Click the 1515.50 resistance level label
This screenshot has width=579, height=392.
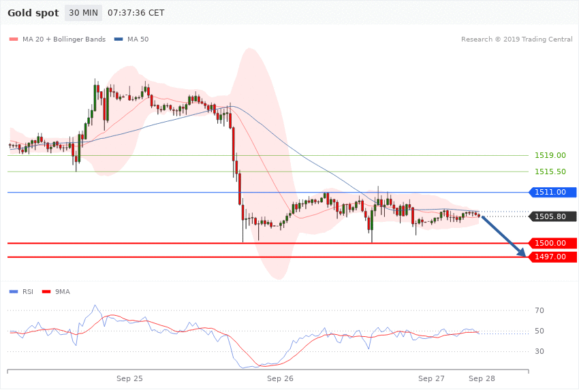point(550,171)
